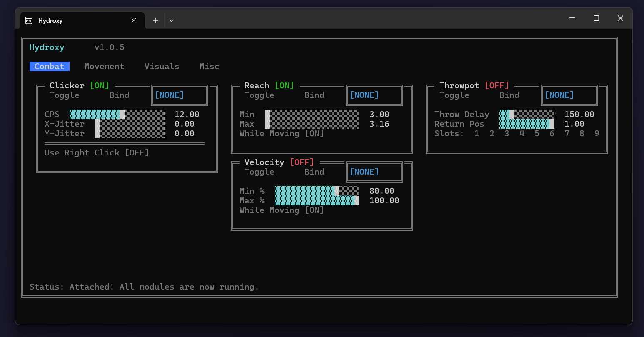Select Throwpot slot 7
This screenshot has width=644, height=337.
pos(567,134)
